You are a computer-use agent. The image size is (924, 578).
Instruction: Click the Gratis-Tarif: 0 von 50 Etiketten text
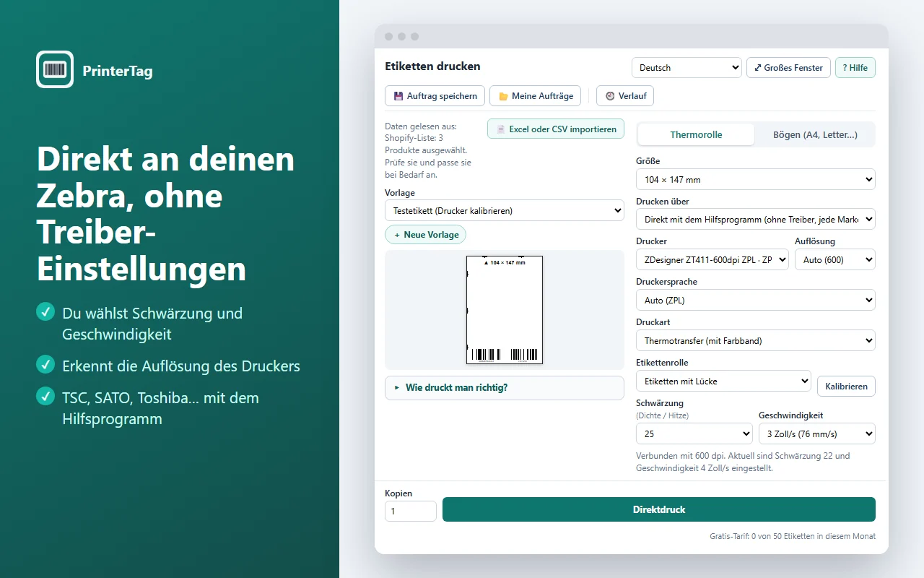point(793,536)
